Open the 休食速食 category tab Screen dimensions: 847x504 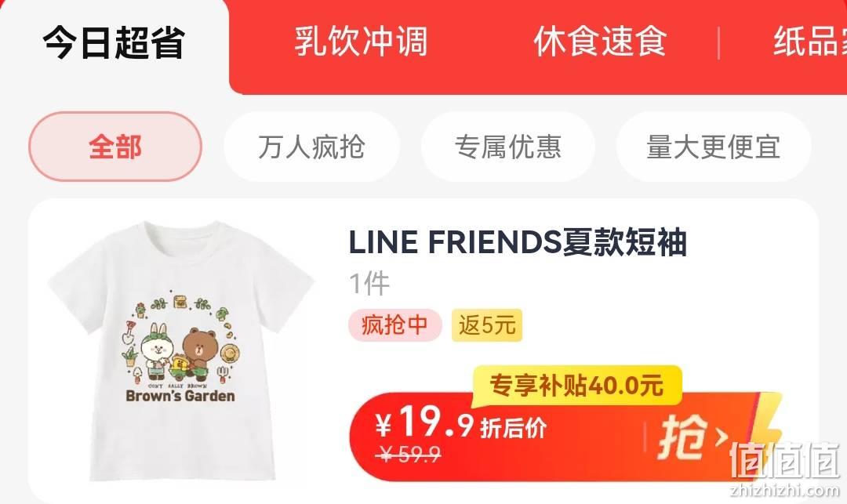[600, 42]
